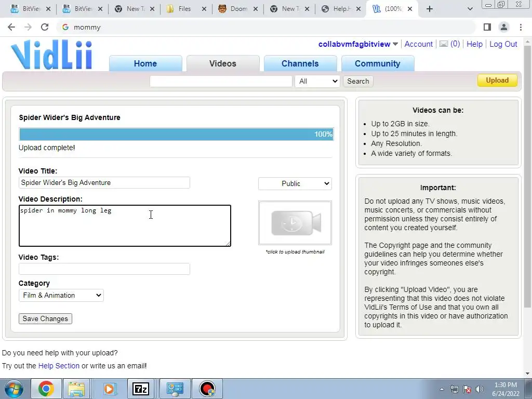Viewport: 532px width, 399px height.
Task: Close the Files tab
Action: click(x=204, y=9)
